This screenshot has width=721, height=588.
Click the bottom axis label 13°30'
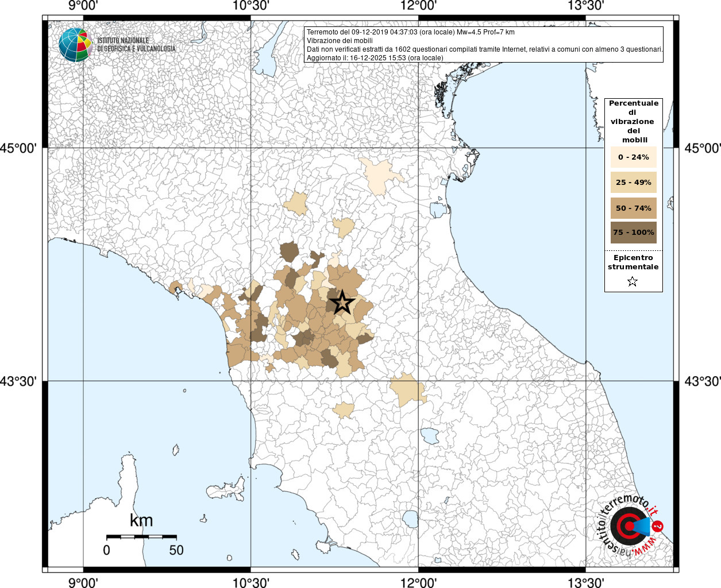[585, 582]
